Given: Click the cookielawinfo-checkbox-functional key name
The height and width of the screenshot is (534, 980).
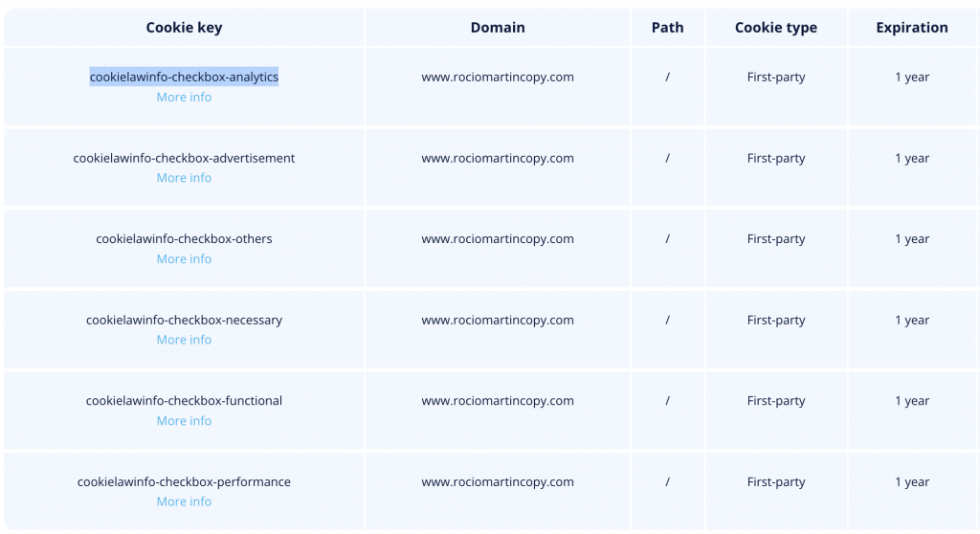Looking at the screenshot, I should point(184,401).
